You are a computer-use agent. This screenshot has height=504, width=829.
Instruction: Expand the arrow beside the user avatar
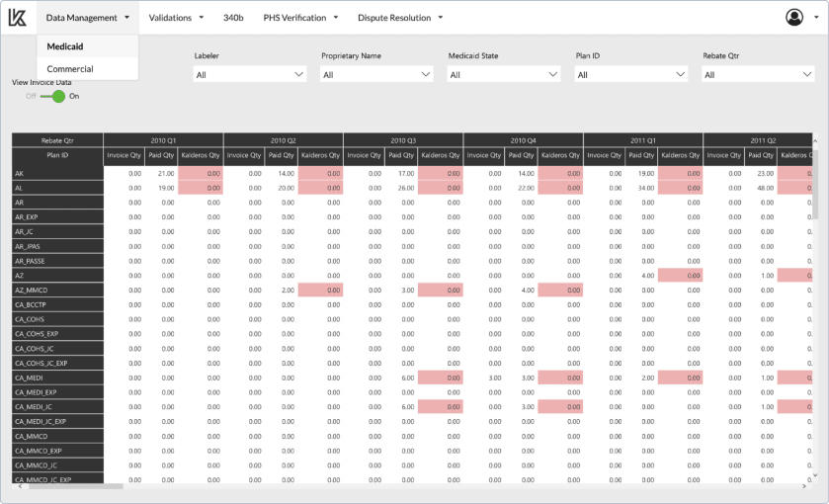(x=816, y=18)
